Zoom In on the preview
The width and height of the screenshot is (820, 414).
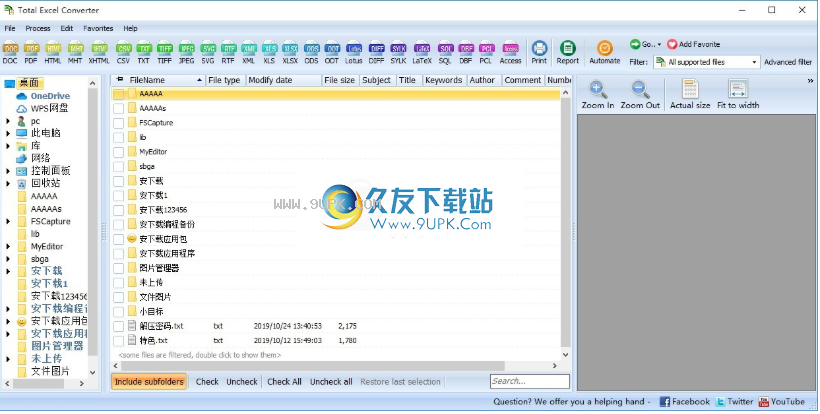click(598, 95)
